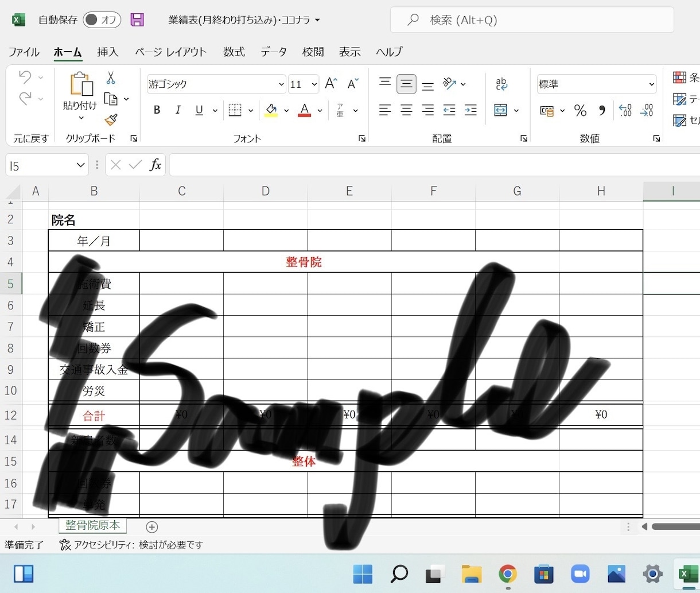Open the Name Box dropdown arrow
The width and height of the screenshot is (700, 593).
80,165
